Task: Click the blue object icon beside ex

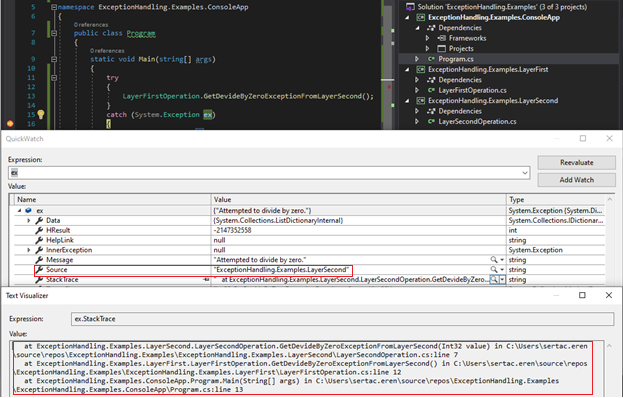Action: (x=28, y=211)
